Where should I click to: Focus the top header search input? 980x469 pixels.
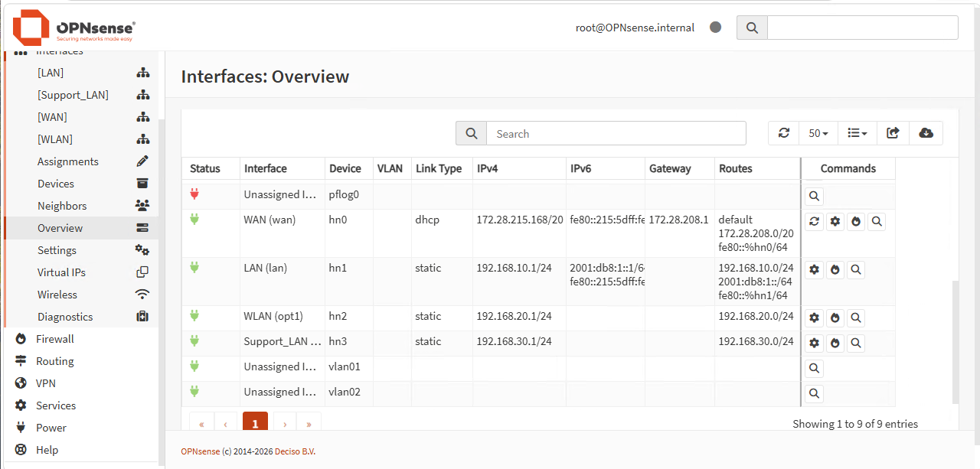(863, 28)
